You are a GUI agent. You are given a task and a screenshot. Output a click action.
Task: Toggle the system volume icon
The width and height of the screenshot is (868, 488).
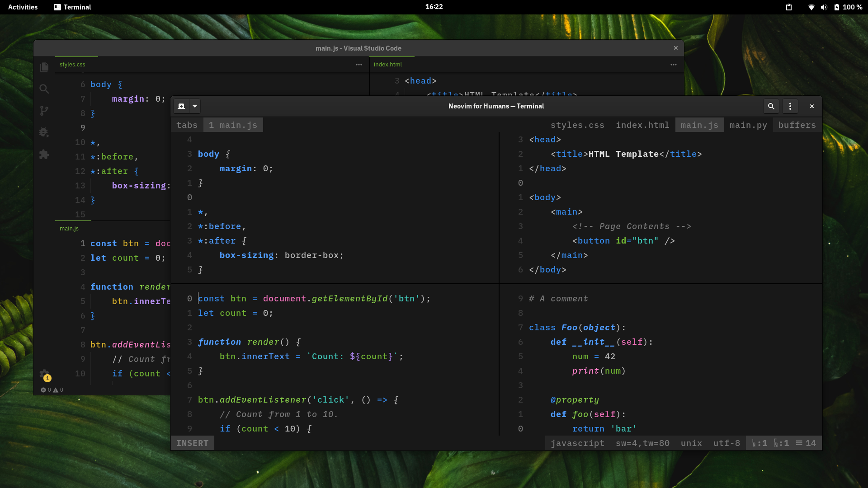824,7
